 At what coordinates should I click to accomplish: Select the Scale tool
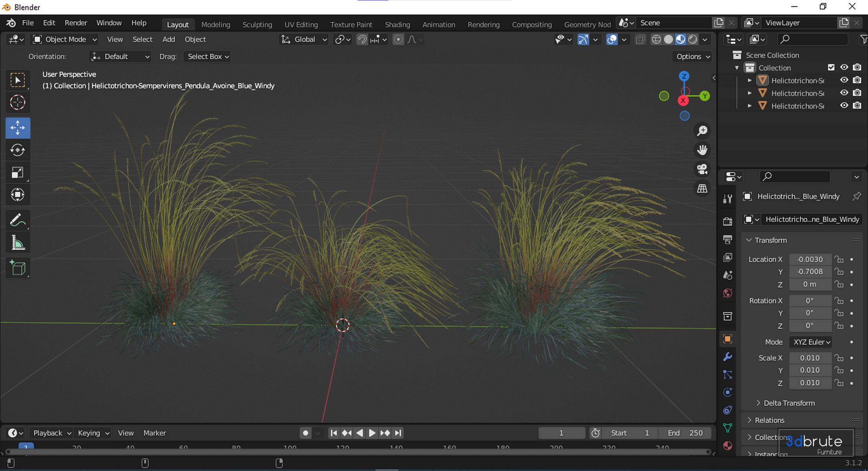pyautogui.click(x=18, y=173)
